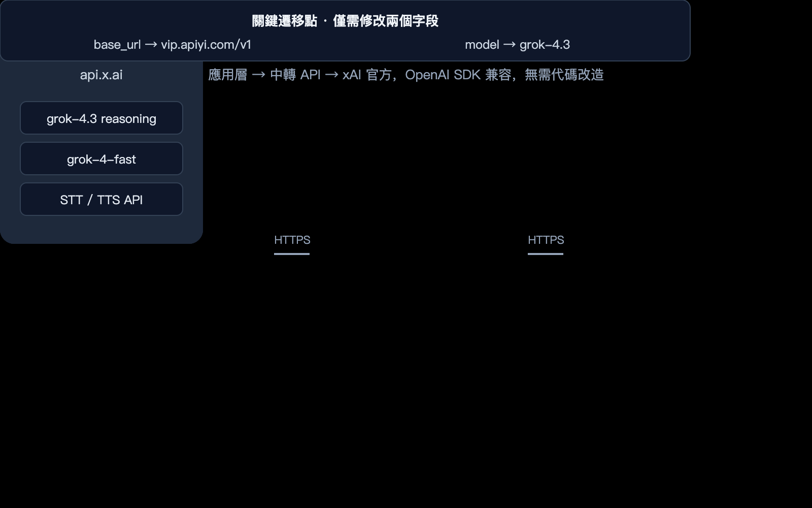Select the grok-4-fast box

(101, 158)
